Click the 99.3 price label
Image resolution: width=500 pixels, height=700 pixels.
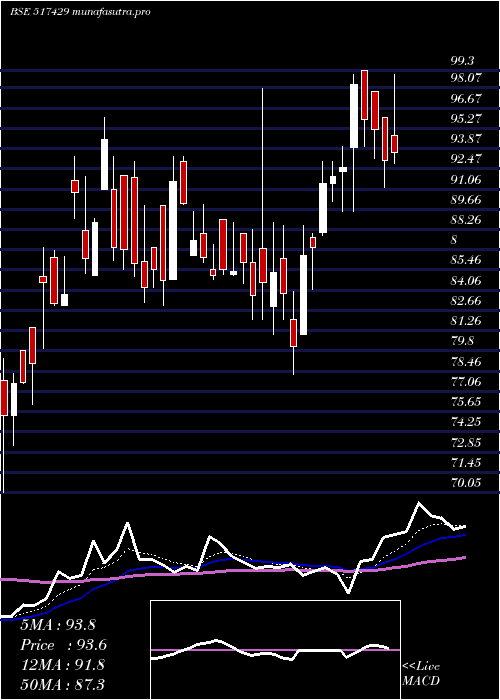pos(463,60)
